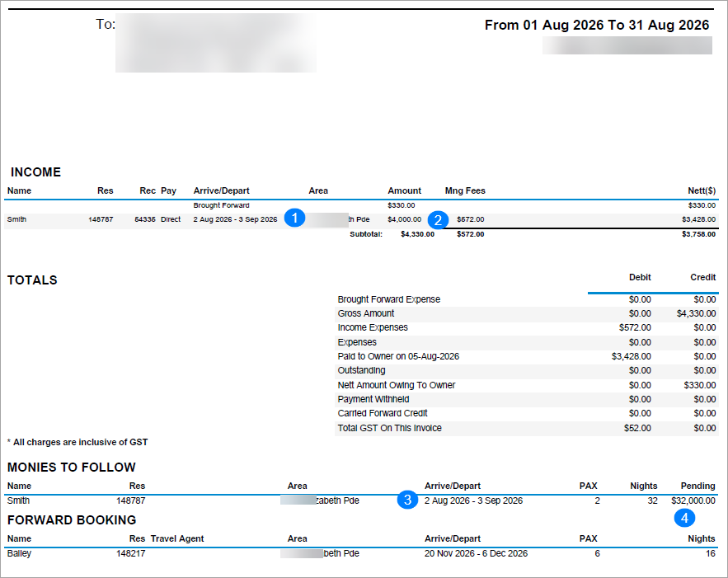Select the Income Expenses debit of $572.00
Screen dimensions: 728x578
(635, 327)
